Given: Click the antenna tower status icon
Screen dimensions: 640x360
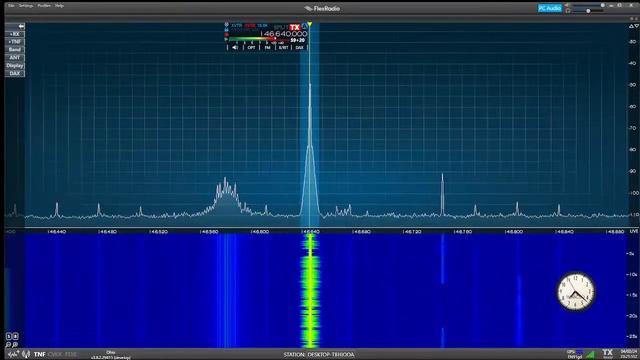Looking at the screenshot, I should point(26,354).
